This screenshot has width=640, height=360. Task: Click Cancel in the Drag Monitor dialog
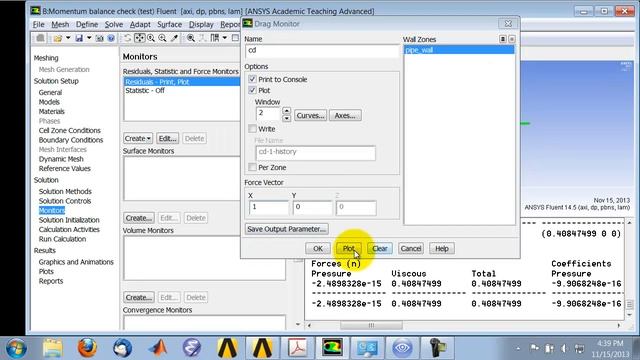click(x=411, y=248)
